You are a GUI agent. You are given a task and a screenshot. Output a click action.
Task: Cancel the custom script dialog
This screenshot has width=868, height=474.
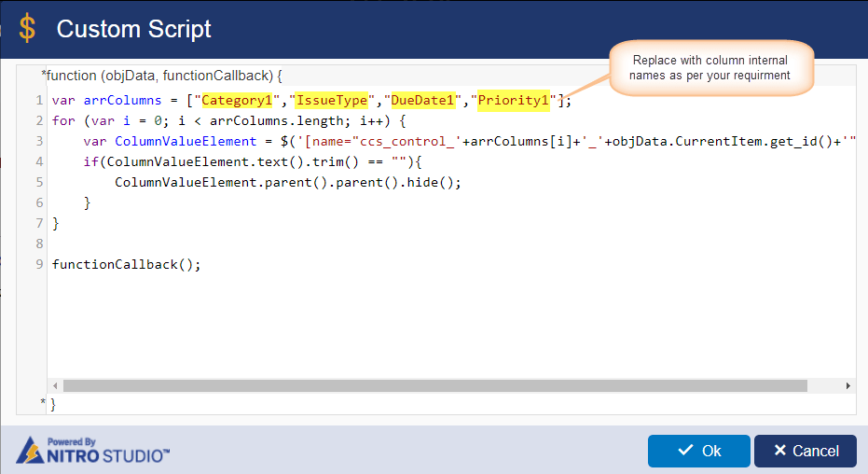pyautogui.click(x=806, y=451)
